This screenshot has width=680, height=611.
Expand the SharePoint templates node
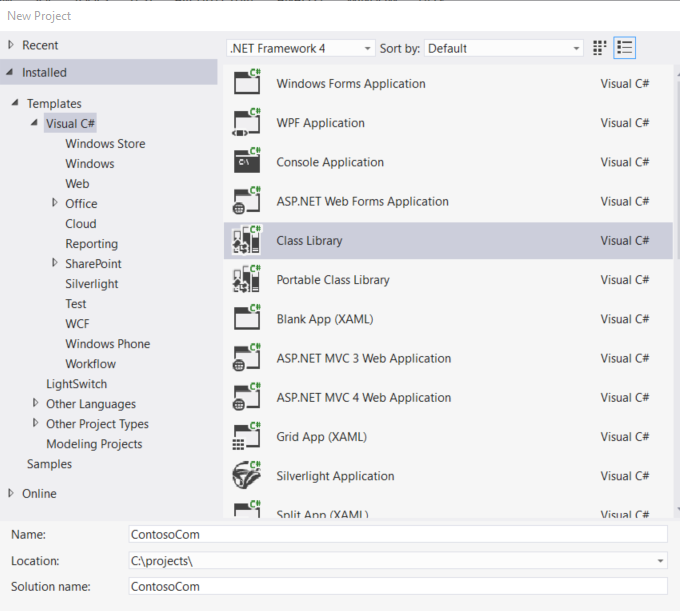pyautogui.click(x=55, y=263)
